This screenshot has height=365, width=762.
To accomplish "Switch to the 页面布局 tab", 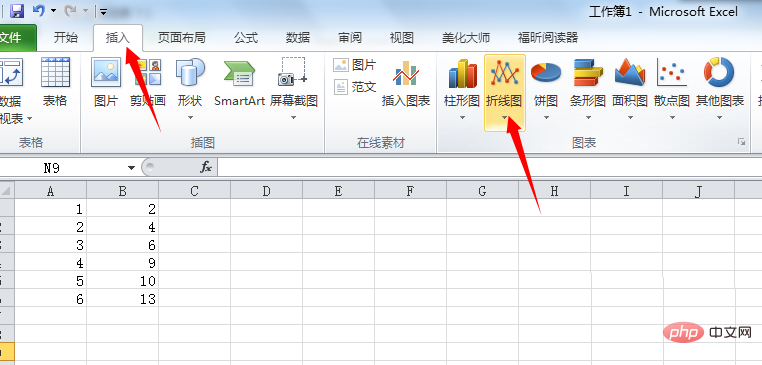I will click(181, 38).
